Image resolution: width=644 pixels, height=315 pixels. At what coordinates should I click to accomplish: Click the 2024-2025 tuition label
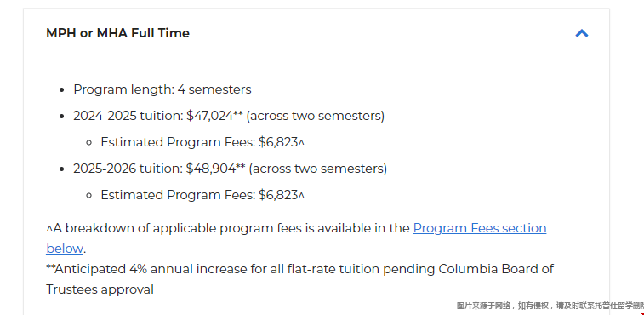[x=128, y=116]
